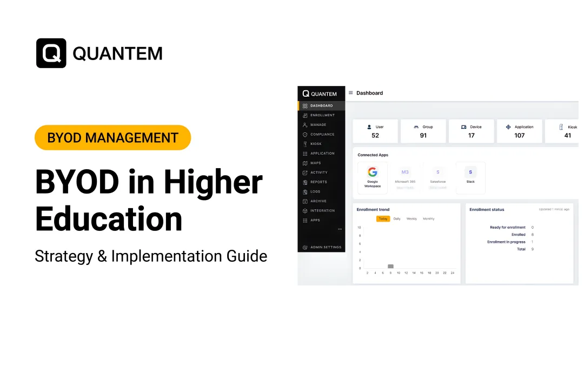The image size is (584, 392).
Task: Click the Enrollment in progress row
Action: click(510, 242)
